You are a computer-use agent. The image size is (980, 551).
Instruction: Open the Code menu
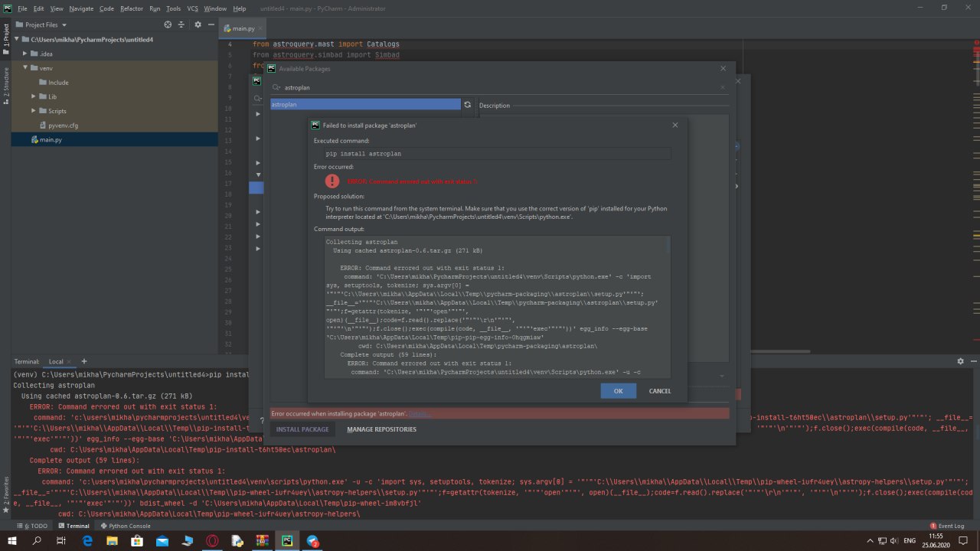pos(106,8)
